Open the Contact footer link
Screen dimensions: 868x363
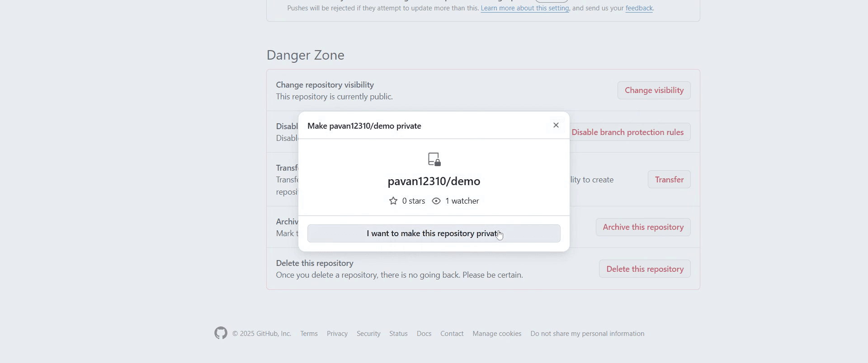point(452,334)
